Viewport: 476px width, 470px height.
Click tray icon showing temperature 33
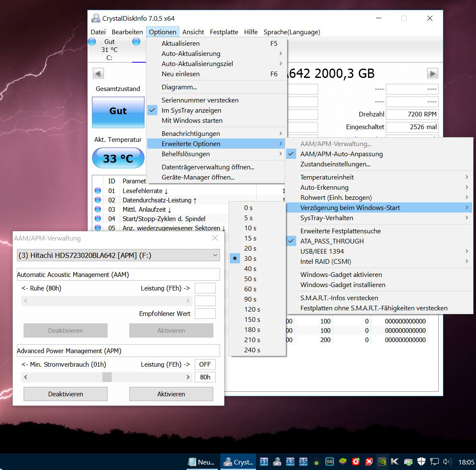(x=290, y=462)
